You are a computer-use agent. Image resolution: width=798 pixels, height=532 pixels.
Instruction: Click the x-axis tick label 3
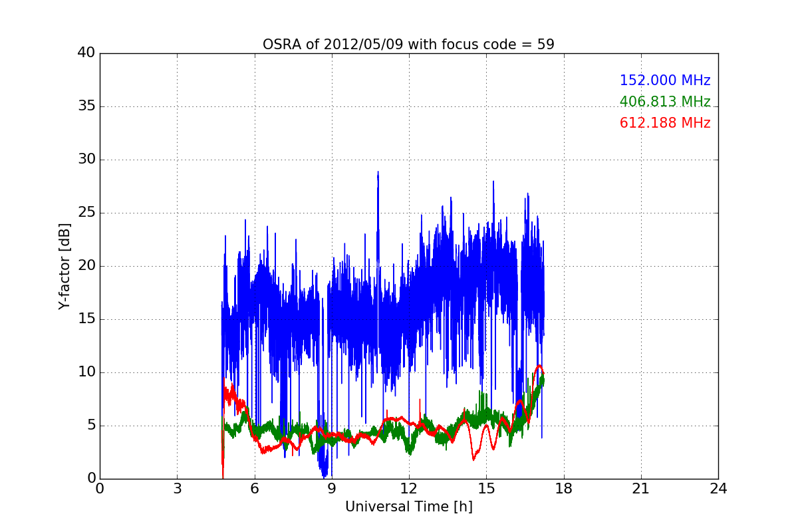click(x=177, y=489)
